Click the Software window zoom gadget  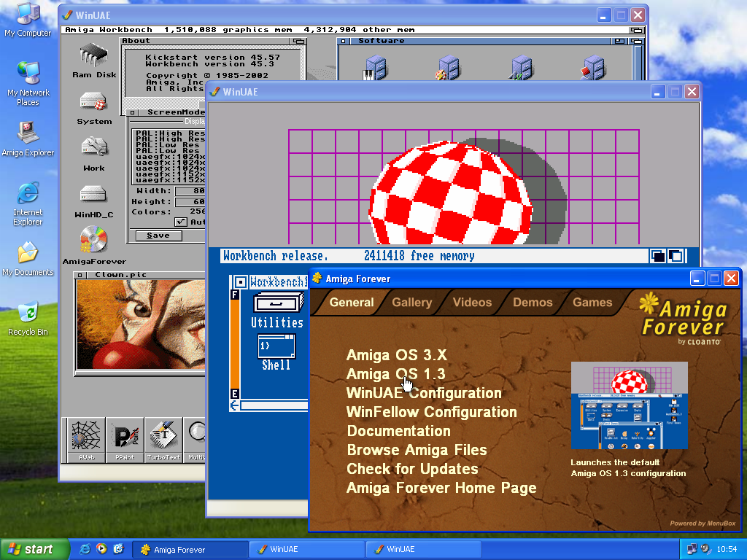coord(619,41)
